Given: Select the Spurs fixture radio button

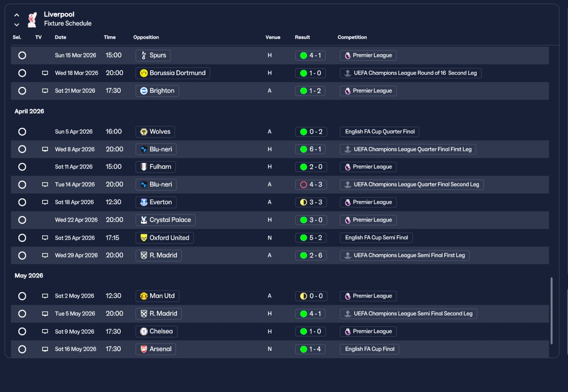Looking at the screenshot, I should (x=22, y=55).
